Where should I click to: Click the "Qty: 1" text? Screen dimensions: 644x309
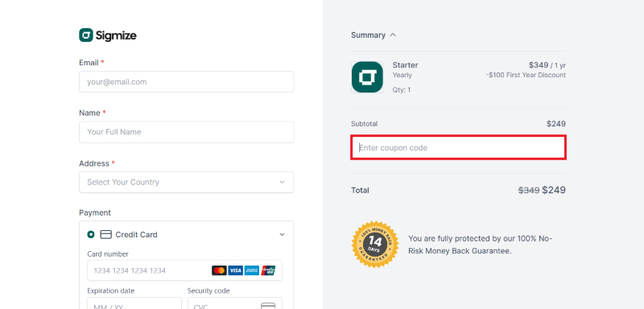point(402,90)
